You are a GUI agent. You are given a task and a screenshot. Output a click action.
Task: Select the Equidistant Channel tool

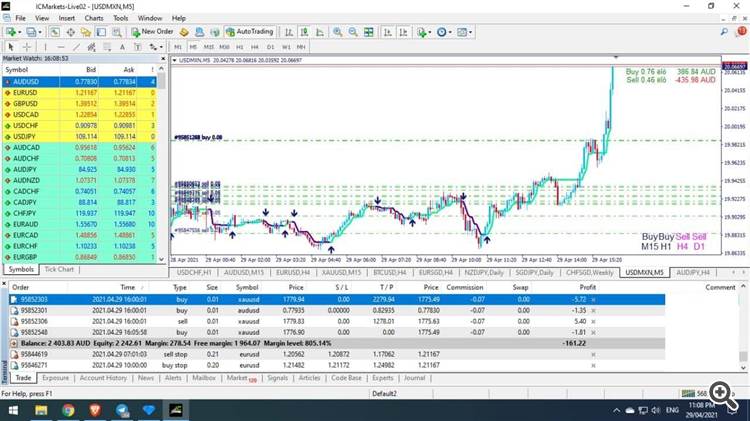pyautogui.click(x=91, y=47)
